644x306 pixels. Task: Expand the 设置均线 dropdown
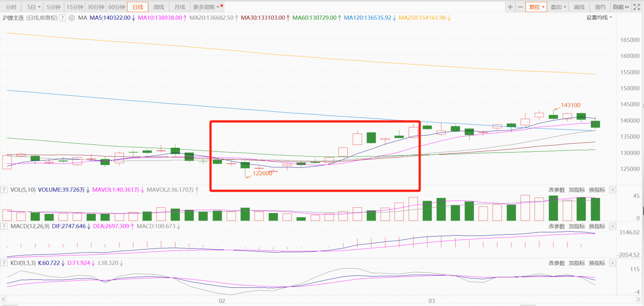click(x=599, y=18)
